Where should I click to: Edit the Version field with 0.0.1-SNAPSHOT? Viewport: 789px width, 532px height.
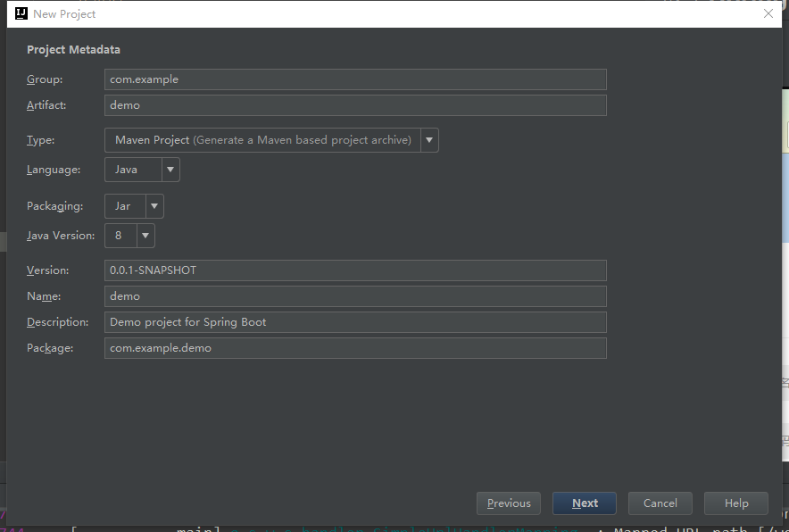pyautogui.click(x=355, y=270)
